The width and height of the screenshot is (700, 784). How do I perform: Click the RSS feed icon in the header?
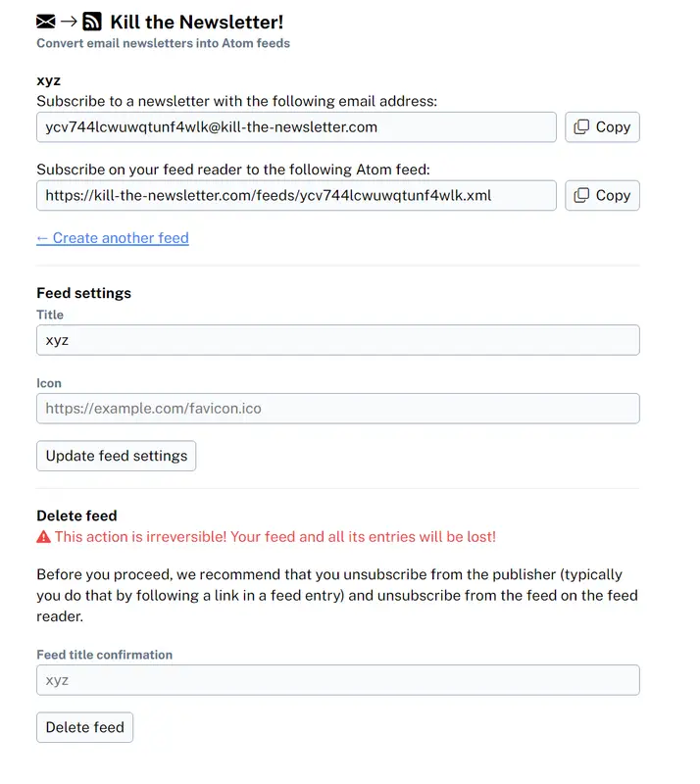[92, 22]
